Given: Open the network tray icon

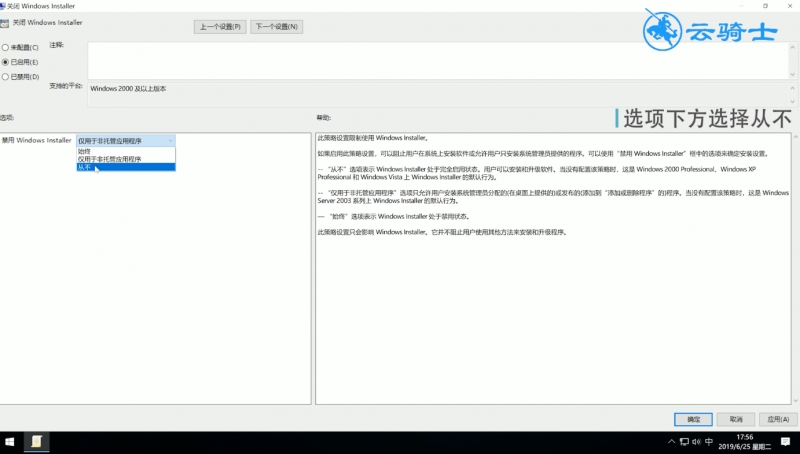Looking at the screenshot, I should point(684,442).
